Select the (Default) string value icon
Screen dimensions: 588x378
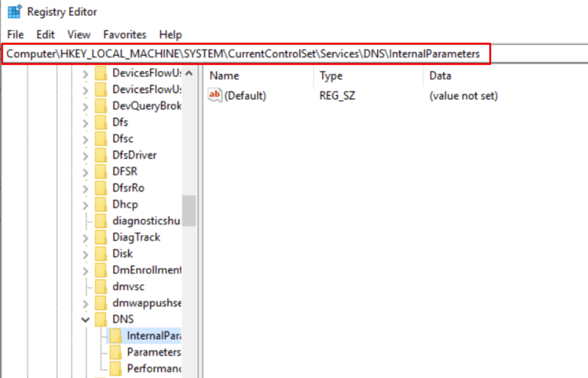coord(215,95)
